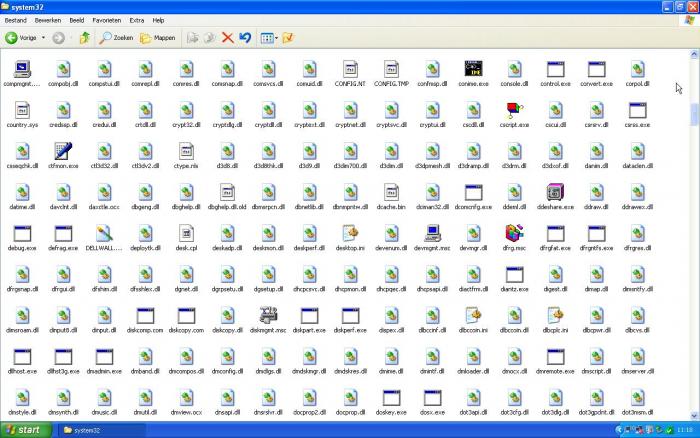700x438 pixels.
Task: Click the system32 taskbar button
Action: coord(101,430)
